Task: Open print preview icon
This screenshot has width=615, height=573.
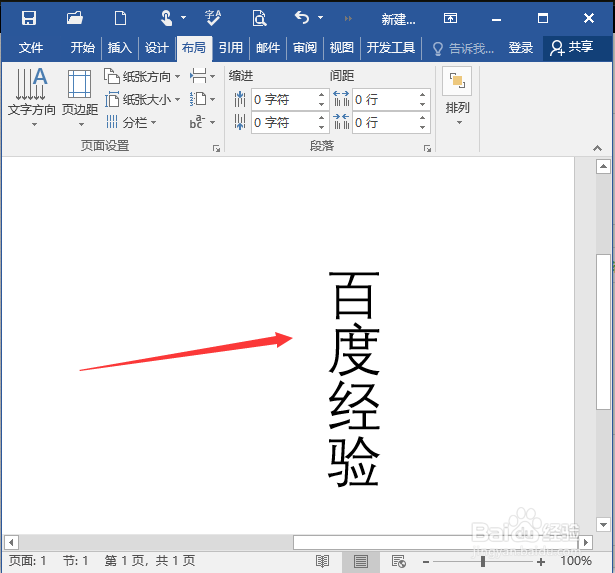Action: click(x=259, y=18)
